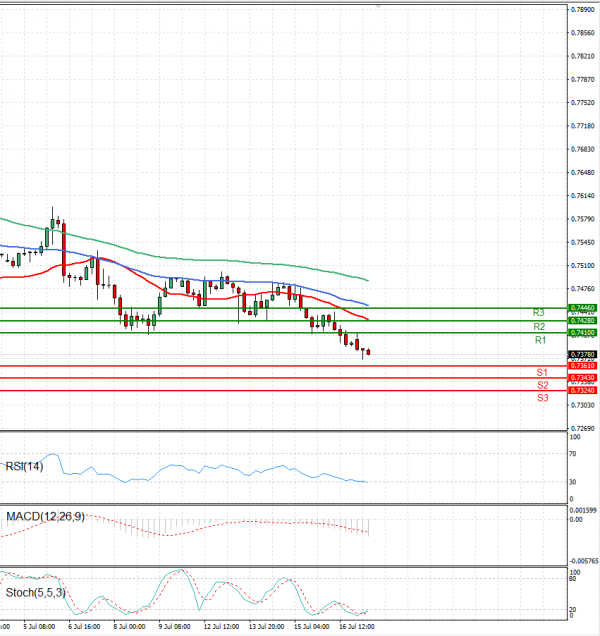Click the 0.73780 current price tag
The width and height of the screenshot is (600, 636).
point(582,354)
